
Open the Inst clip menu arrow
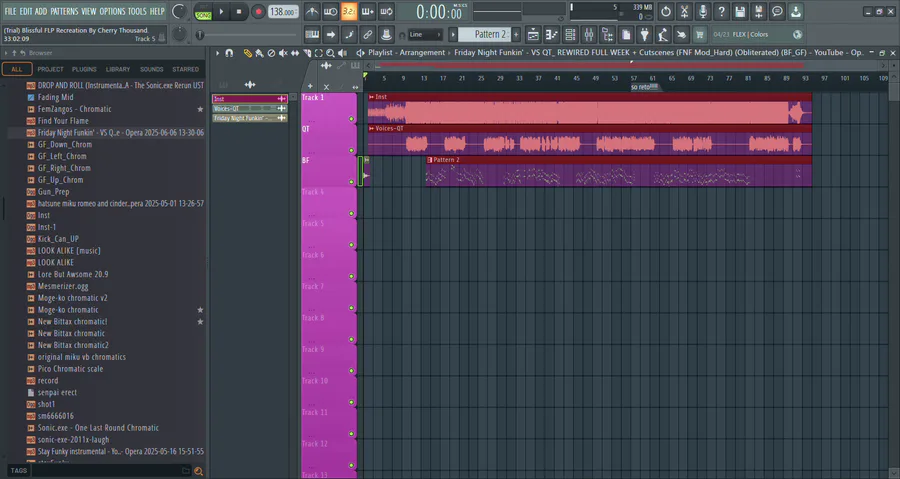pyautogui.click(x=371, y=97)
